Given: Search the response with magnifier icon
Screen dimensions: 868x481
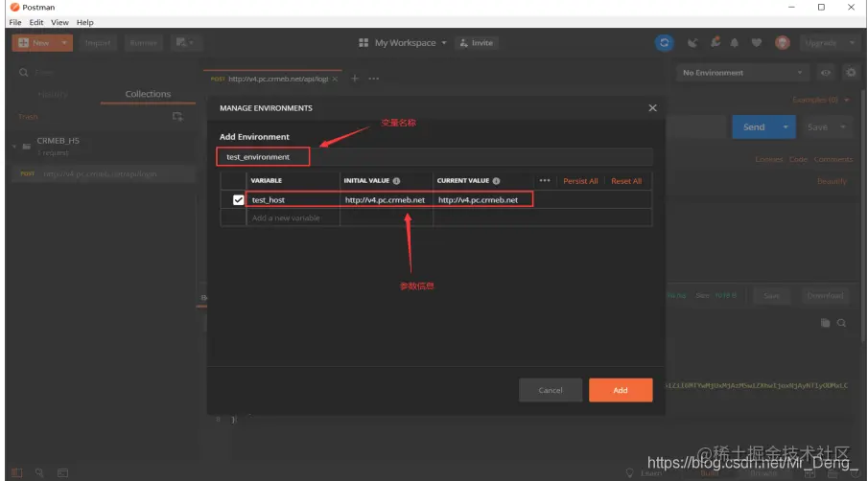Looking at the screenshot, I should 841,323.
